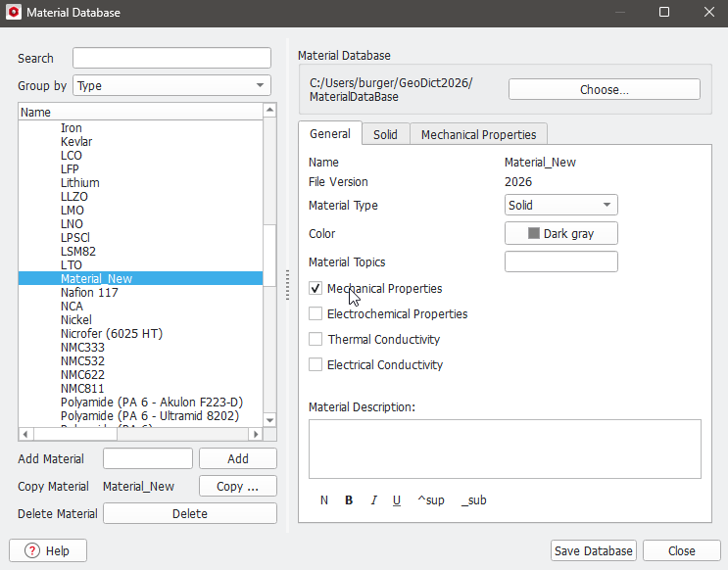This screenshot has height=570, width=728.
Task: Select Nicrofer (6025 HT) in list
Action: click(112, 333)
